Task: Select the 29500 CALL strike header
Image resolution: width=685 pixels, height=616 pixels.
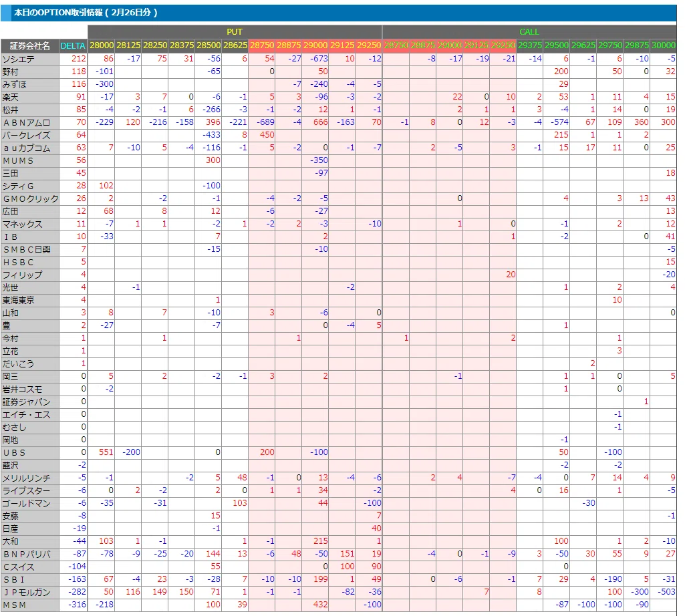Action: [x=557, y=45]
